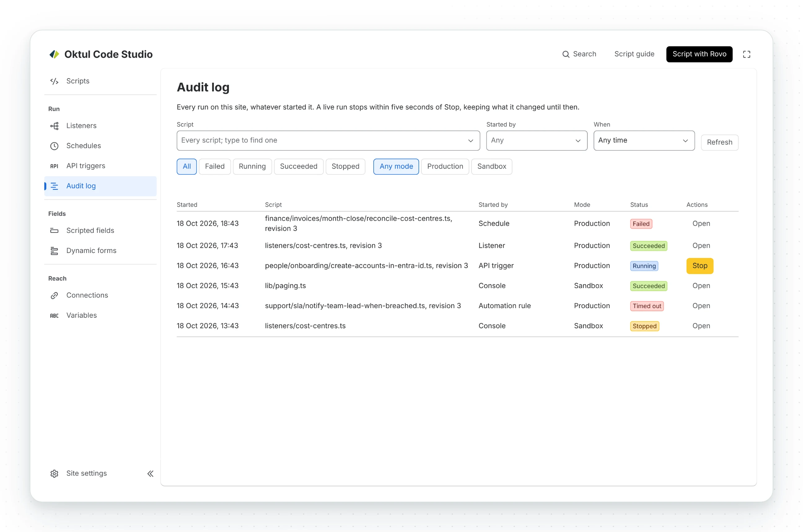The image size is (803, 532).
Task: Open the lib/paging.ts run
Action: [x=701, y=286]
